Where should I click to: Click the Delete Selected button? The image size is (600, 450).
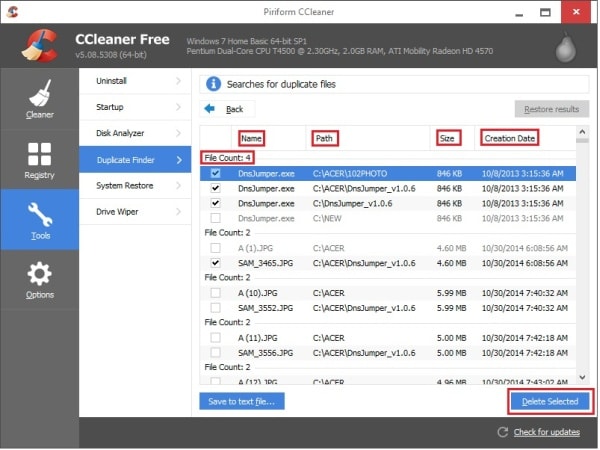[549, 401]
